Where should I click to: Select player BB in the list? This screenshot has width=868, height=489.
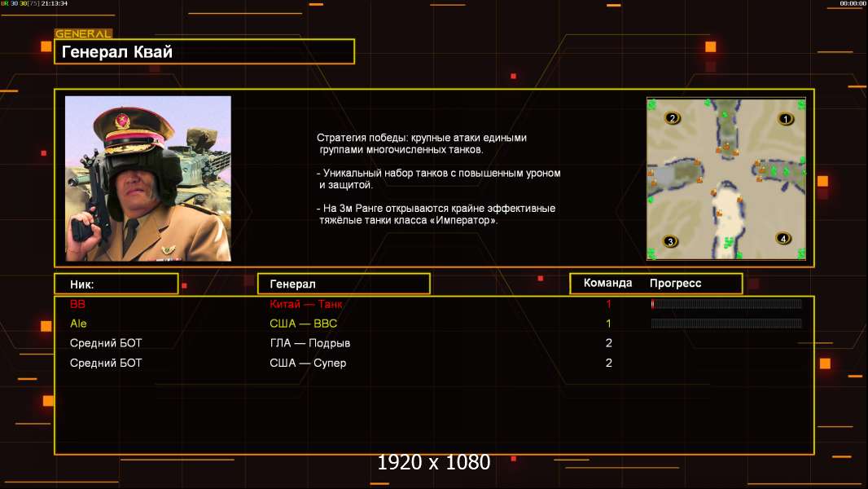coord(77,304)
